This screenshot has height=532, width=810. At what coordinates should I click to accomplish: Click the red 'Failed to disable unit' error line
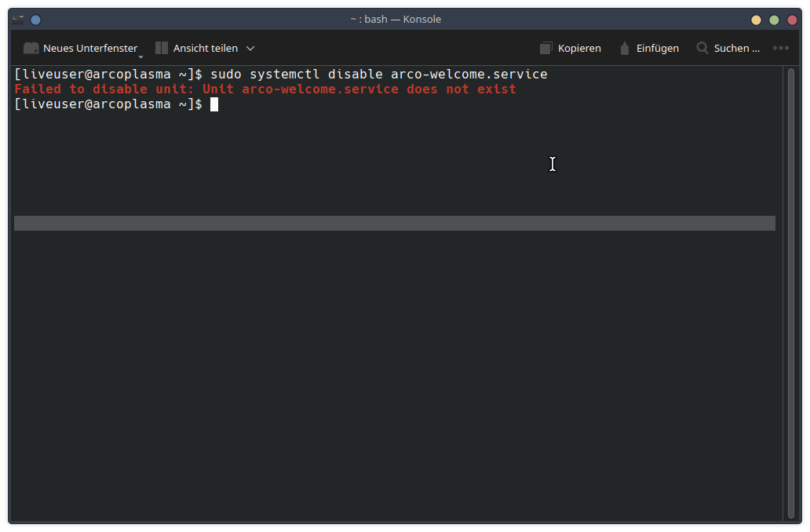(x=265, y=89)
